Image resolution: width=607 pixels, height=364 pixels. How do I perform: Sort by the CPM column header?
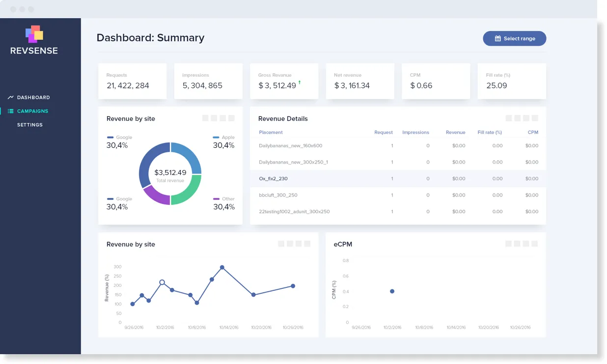533,132
